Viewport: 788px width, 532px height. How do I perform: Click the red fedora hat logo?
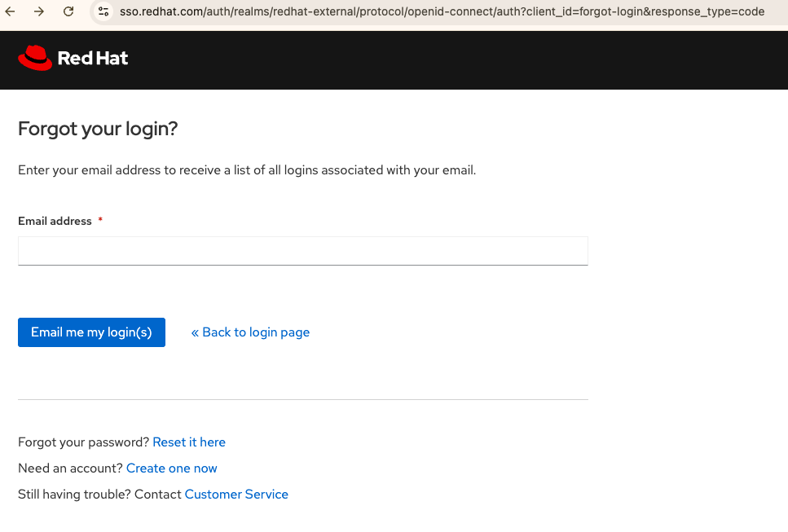tap(35, 58)
